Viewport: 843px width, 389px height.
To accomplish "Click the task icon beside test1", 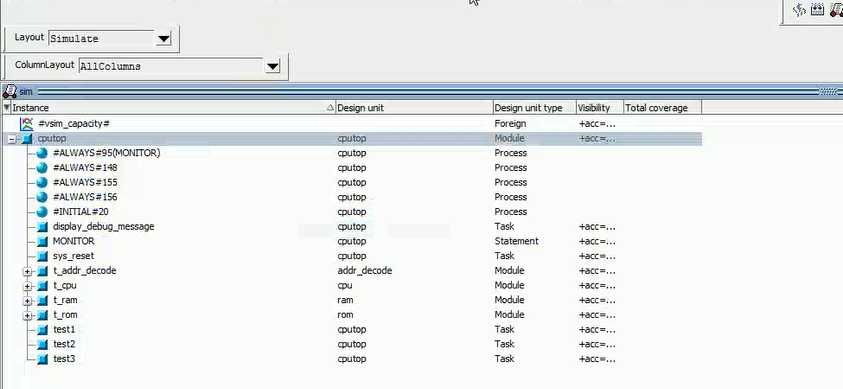I will tap(42, 329).
